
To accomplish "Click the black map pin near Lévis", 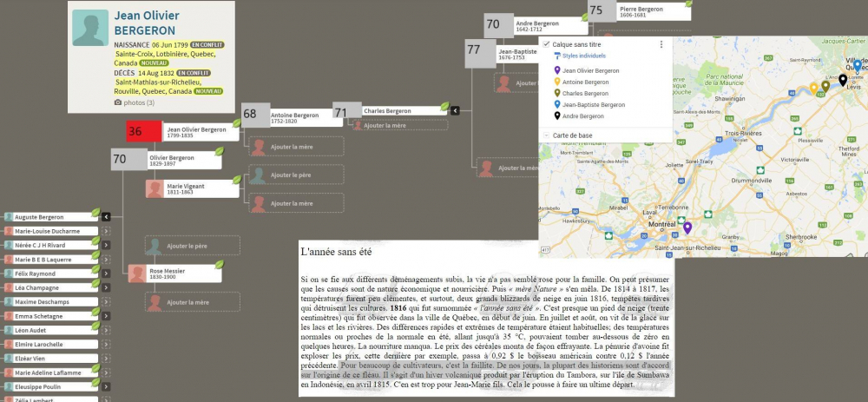I will tap(842, 80).
